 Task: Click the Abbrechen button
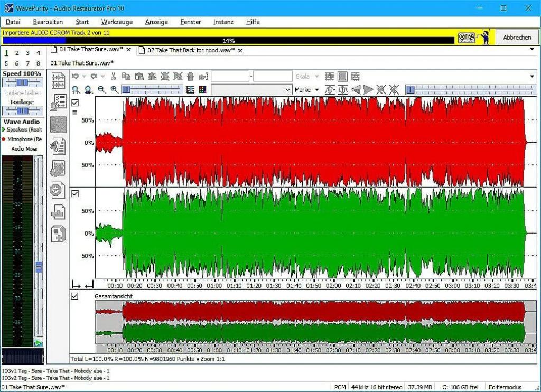[517, 38]
